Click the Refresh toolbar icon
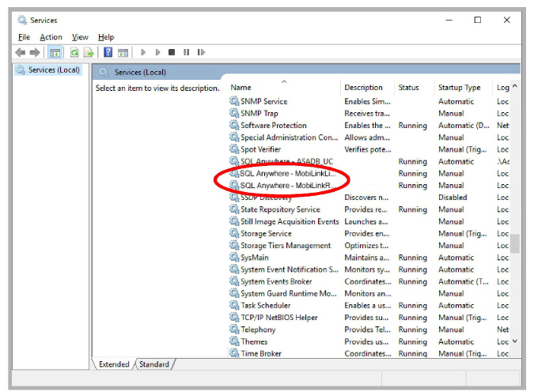Image resolution: width=534 pixels, height=392 pixels. [x=74, y=52]
